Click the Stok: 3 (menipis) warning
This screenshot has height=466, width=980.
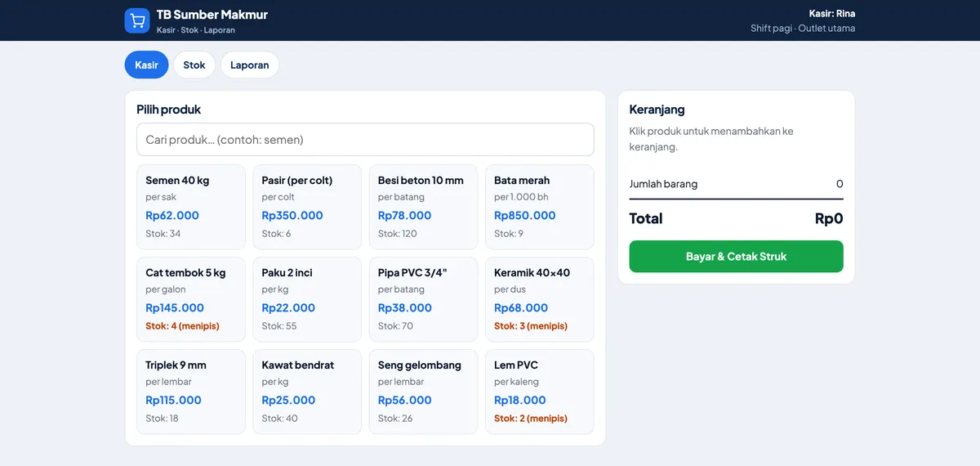pyautogui.click(x=531, y=326)
